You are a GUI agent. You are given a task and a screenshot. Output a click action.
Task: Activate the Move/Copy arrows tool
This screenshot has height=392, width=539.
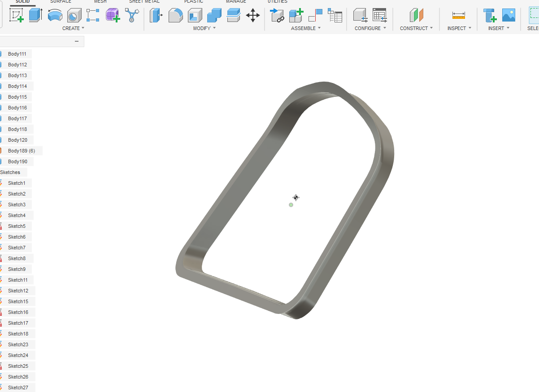(253, 15)
